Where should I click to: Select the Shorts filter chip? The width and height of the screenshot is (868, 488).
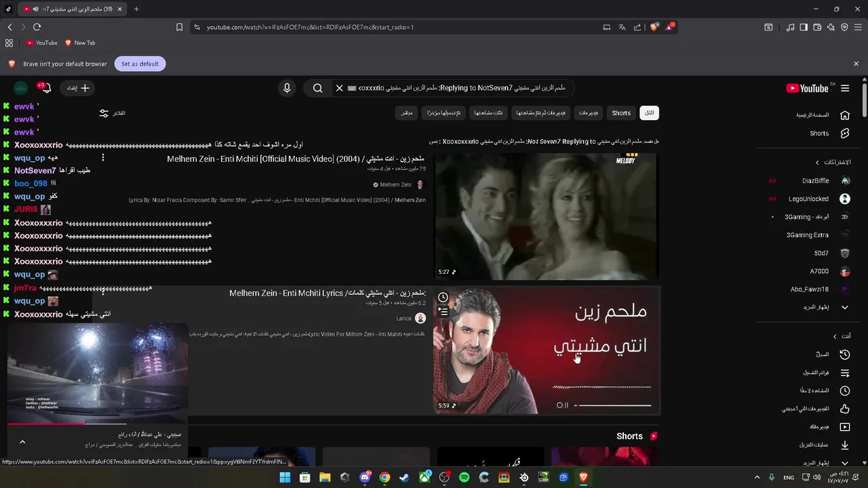pyautogui.click(x=621, y=113)
